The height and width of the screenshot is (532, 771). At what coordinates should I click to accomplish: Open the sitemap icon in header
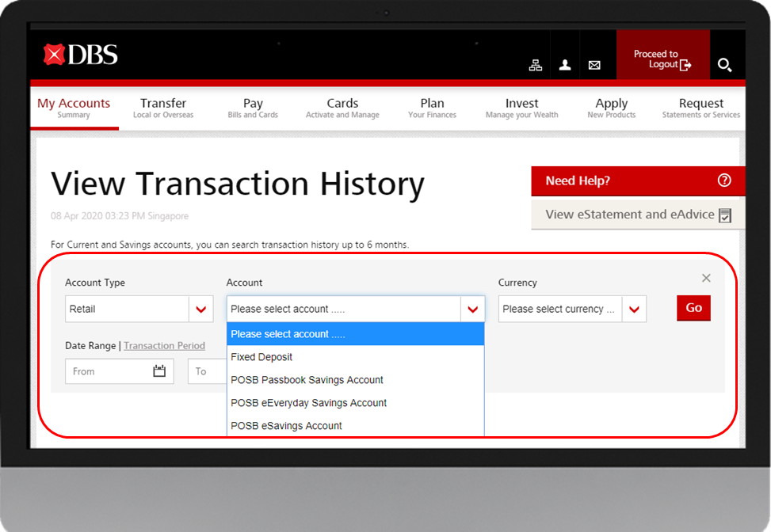[536, 66]
